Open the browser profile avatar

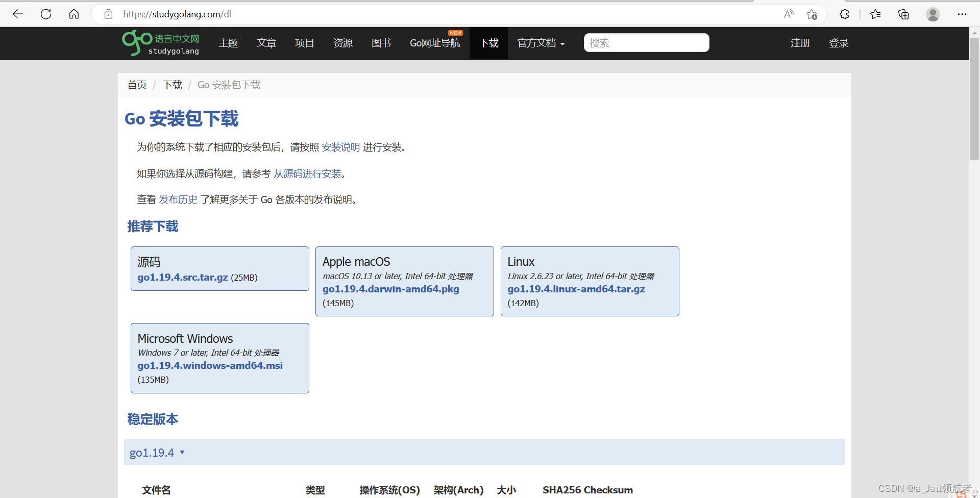click(x=933, y=14)
